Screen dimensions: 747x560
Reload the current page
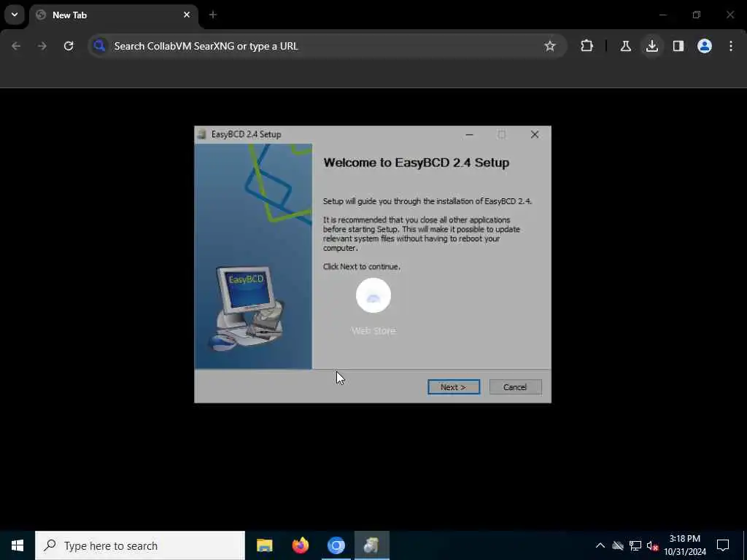tap(69, 46)
